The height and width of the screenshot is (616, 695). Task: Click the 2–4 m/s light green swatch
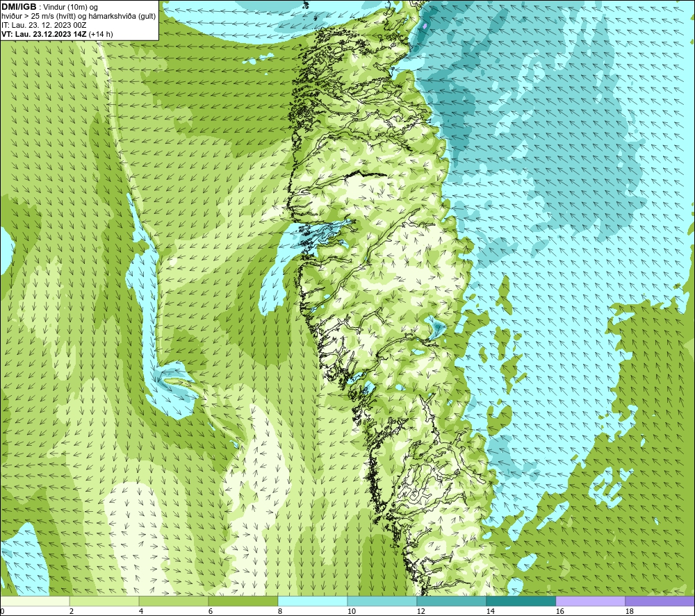point(104,601)
